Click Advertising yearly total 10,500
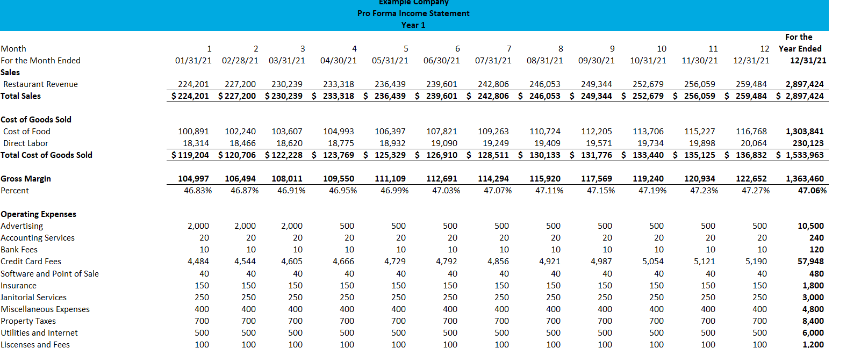Screen dimensions: 868x348 click(x=810, y=226)
